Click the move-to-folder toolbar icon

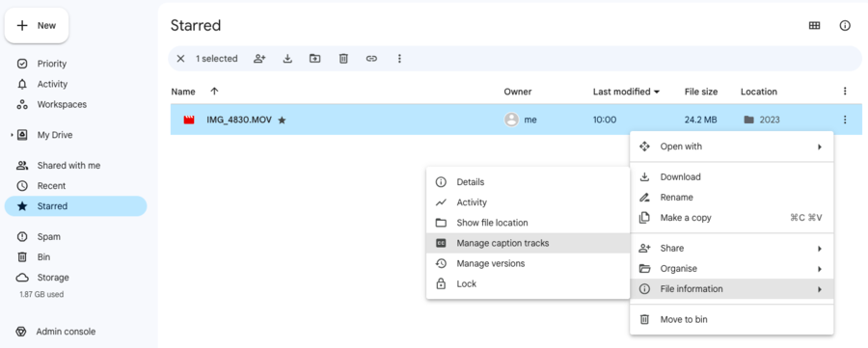click(315, 59)
